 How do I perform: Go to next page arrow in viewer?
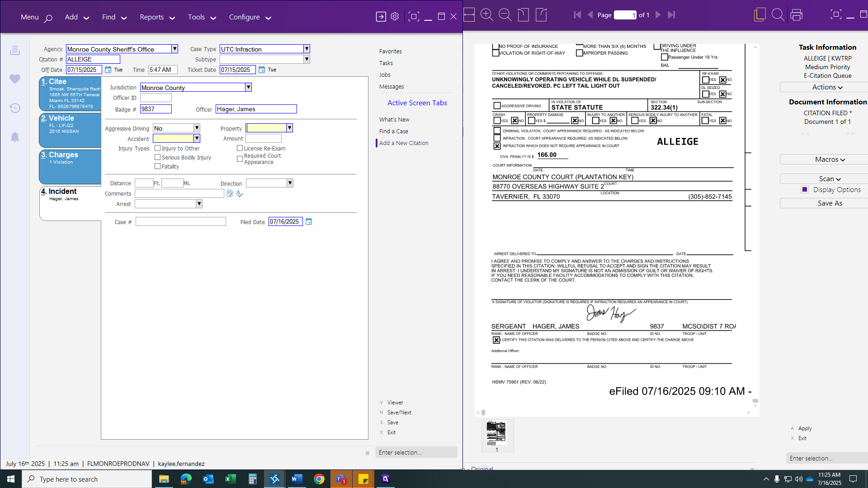coord(658,15)
